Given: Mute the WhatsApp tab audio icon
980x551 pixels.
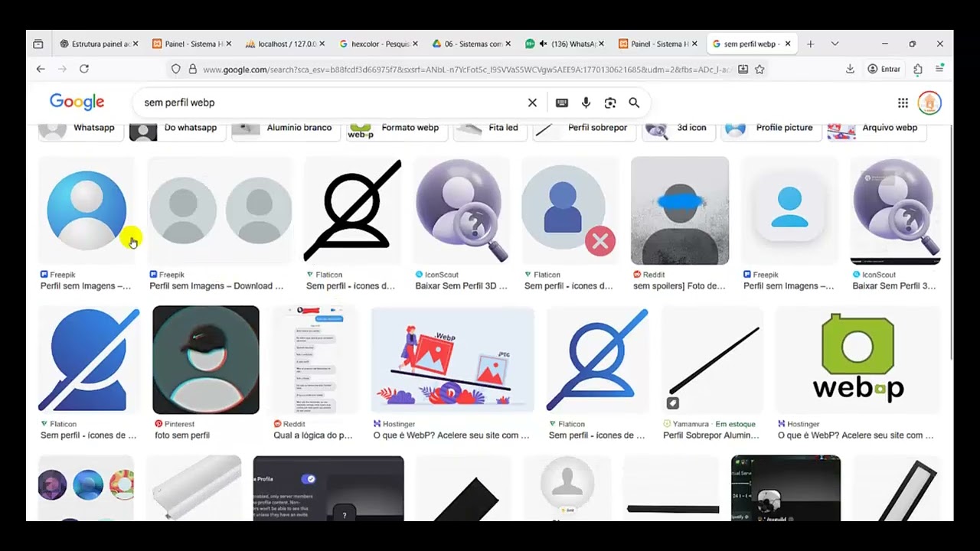Looking at the screenshot, I should click(x=543, y=44).
